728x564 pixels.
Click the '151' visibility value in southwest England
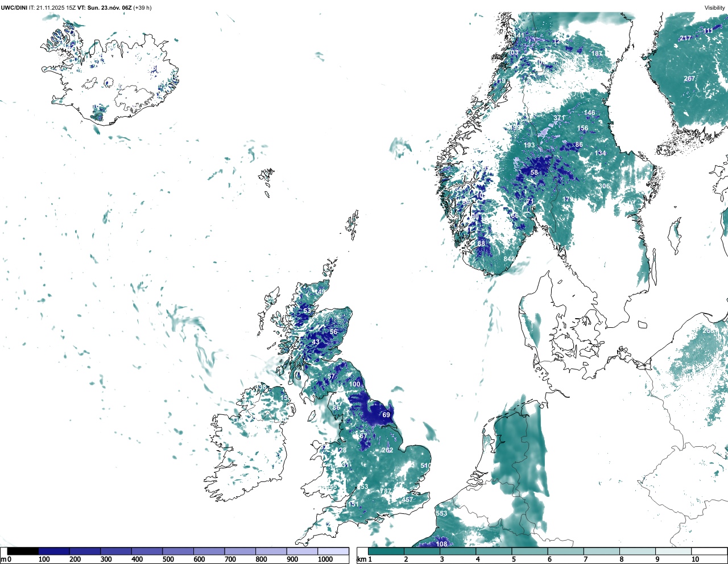354,504
